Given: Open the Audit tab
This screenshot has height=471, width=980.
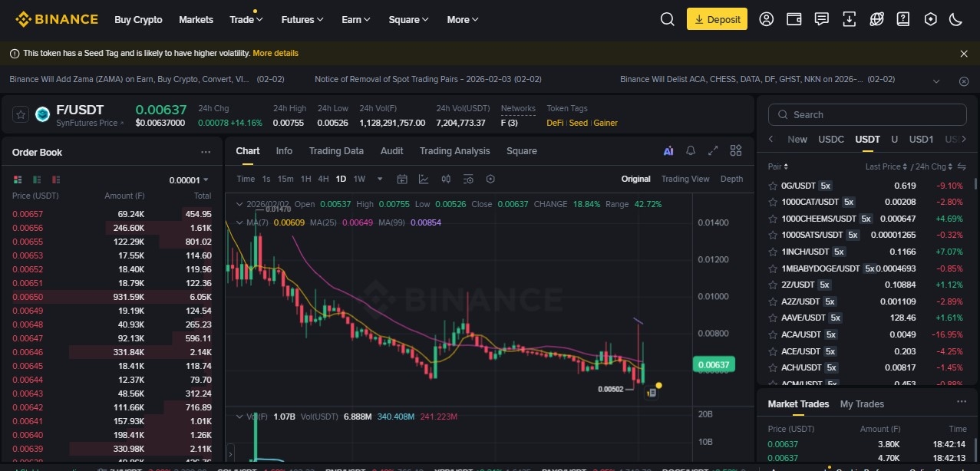Looking at the screenshot, I should click(x=391, y=150).
